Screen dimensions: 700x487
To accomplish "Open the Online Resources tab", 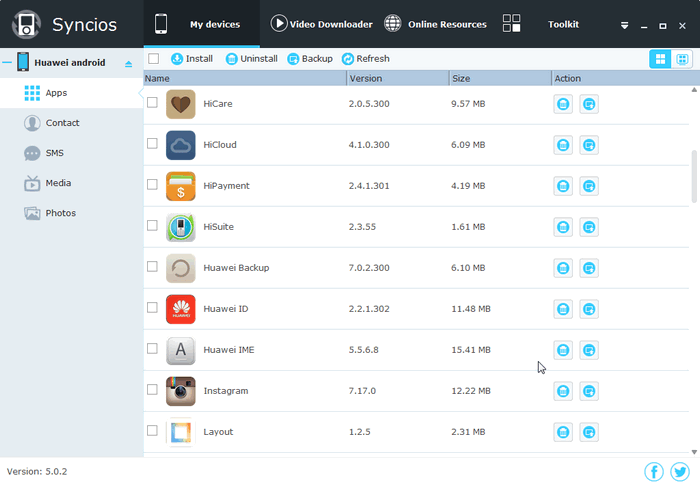I will (x=435, y=24).
